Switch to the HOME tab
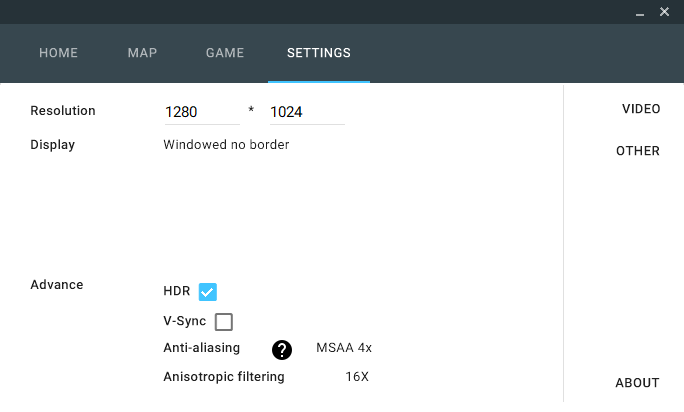Screen dimensions: 684x412 pos(58,53)
